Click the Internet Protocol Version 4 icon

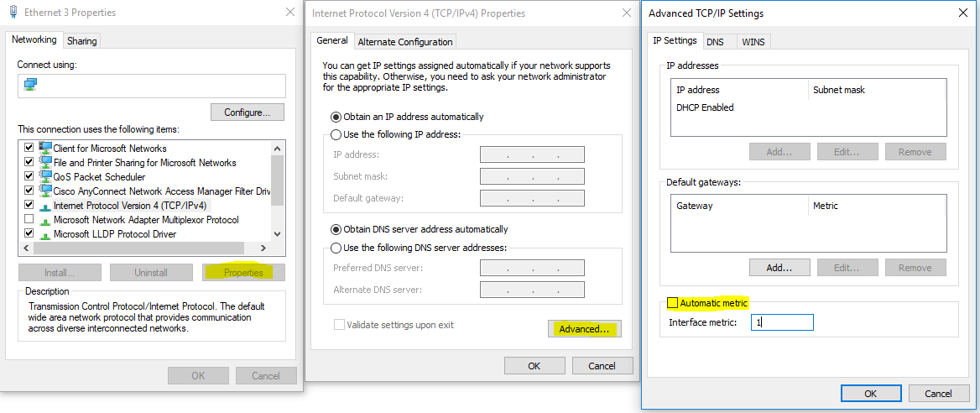tap(44, 206)
